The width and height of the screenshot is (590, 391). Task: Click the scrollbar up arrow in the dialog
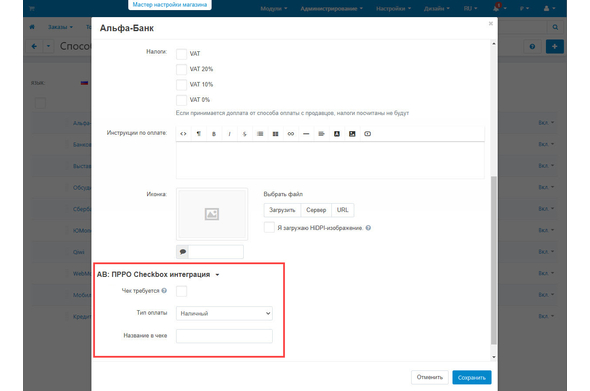tap(494, 44)
